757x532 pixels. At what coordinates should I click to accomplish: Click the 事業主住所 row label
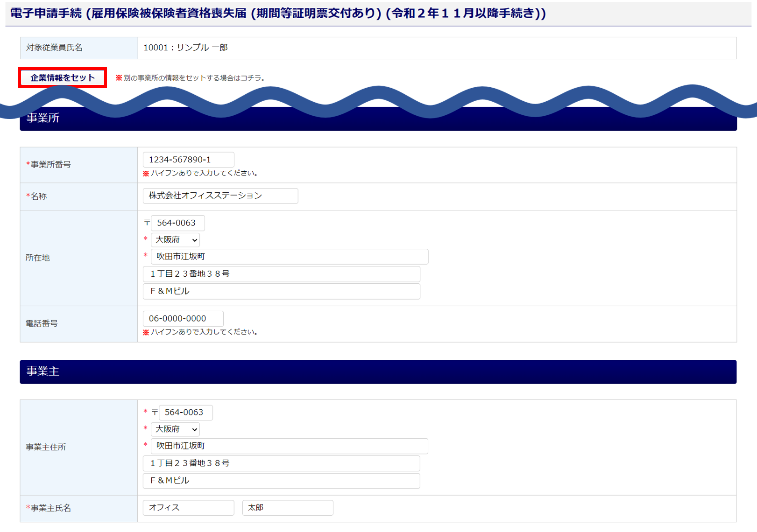46,448
